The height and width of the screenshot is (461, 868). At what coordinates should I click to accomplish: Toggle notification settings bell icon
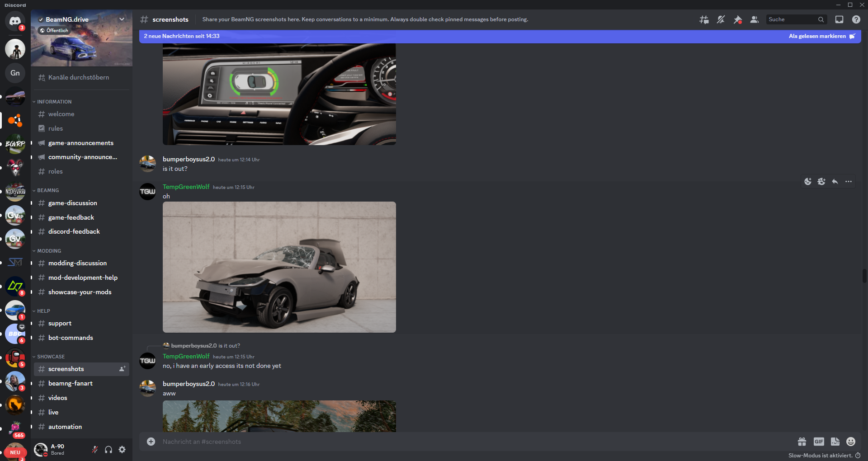point(721,19)
